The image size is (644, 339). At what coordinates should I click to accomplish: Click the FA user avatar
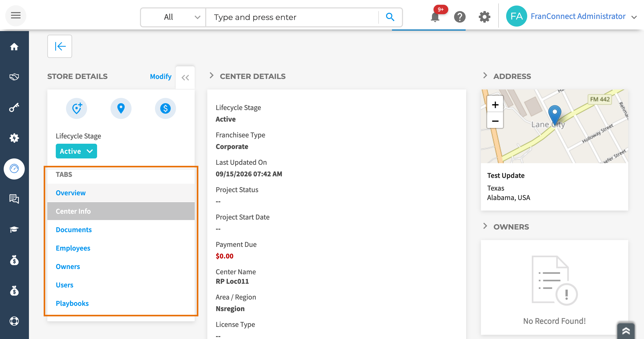click(x=516, y=16)
